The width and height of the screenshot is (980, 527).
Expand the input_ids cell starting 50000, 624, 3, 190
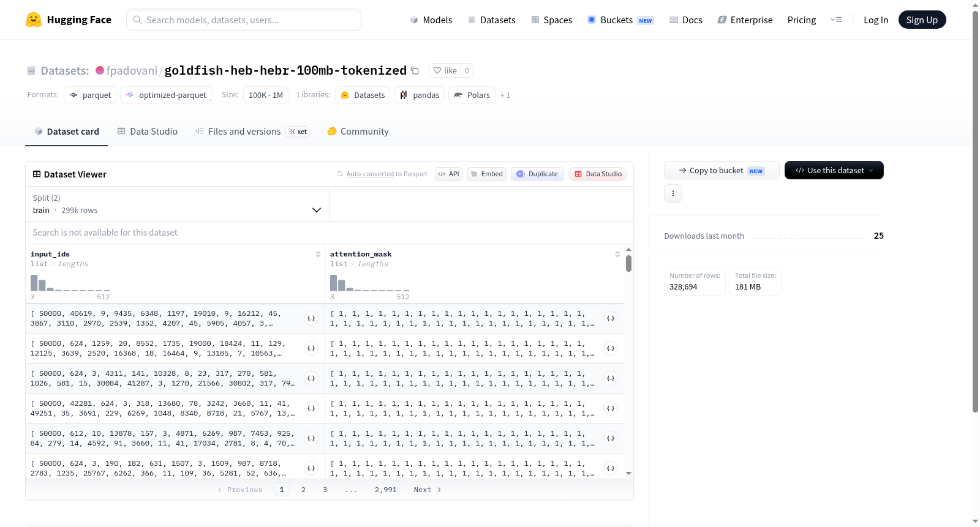pyautogui.click(x=311, y=468)
